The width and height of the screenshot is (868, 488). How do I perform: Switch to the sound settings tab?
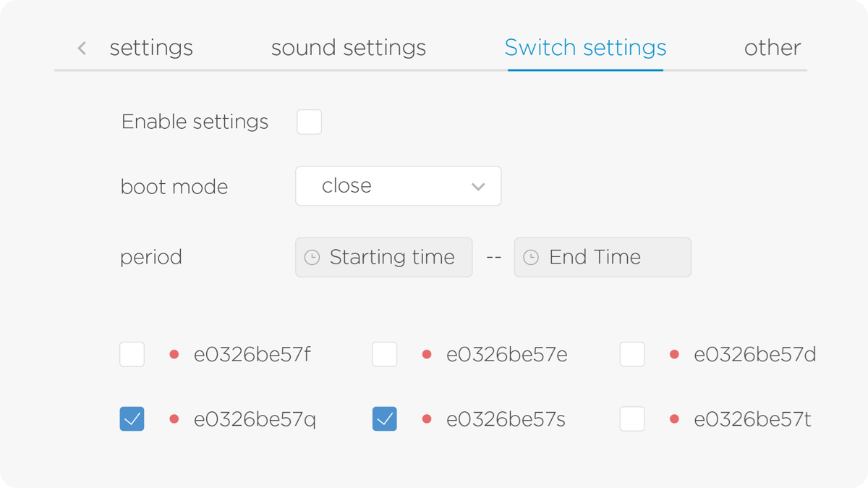click(x=349, y=48)
